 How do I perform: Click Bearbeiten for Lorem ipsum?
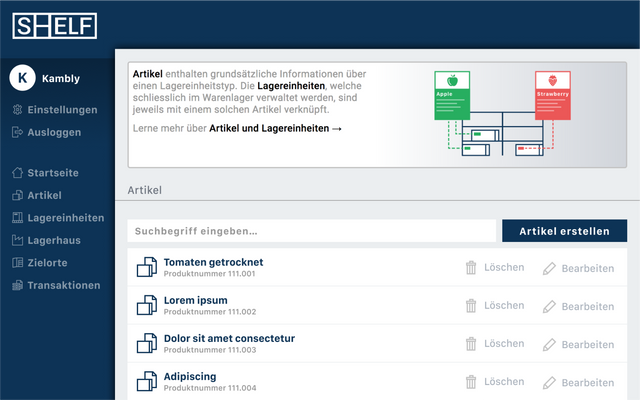coord(588,306)
